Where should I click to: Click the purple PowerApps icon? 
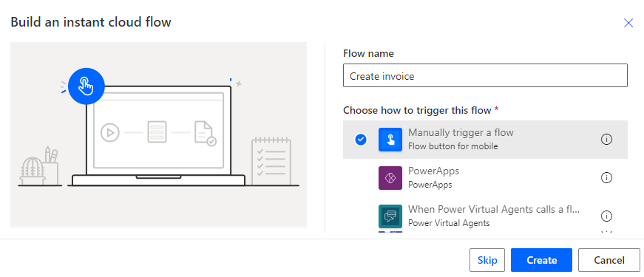(390, 178)
